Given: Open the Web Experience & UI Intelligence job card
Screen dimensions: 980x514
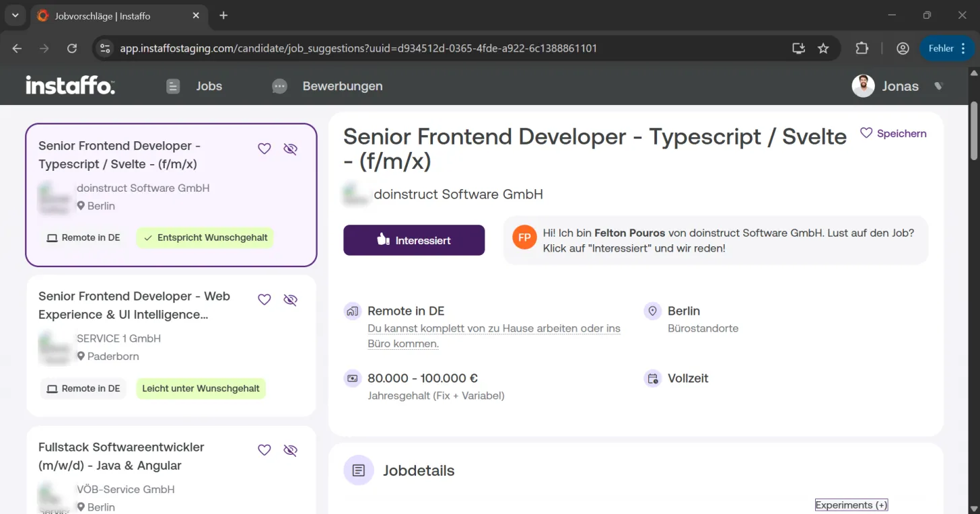Looking at the screenshot, I should [171, 346].
